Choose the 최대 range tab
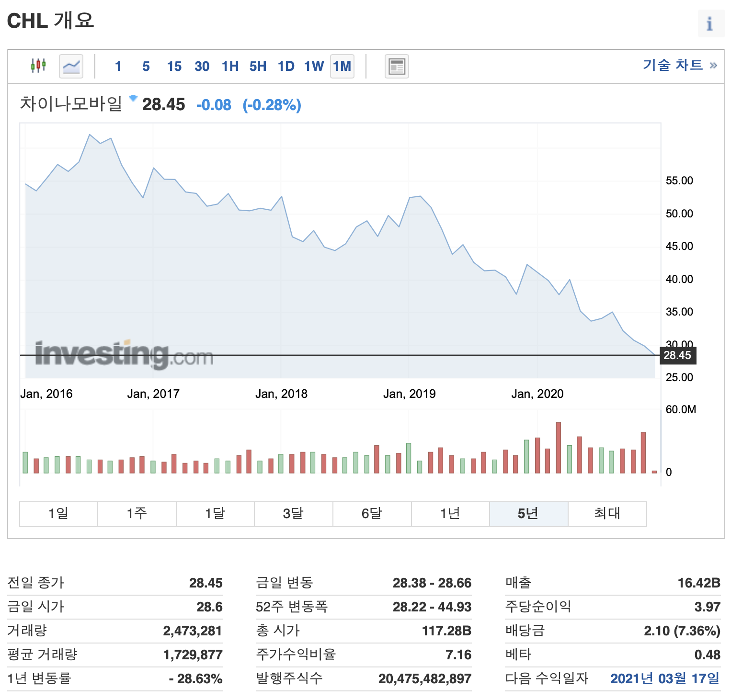This screenshot has width=731, height=700. click(607, 514)
